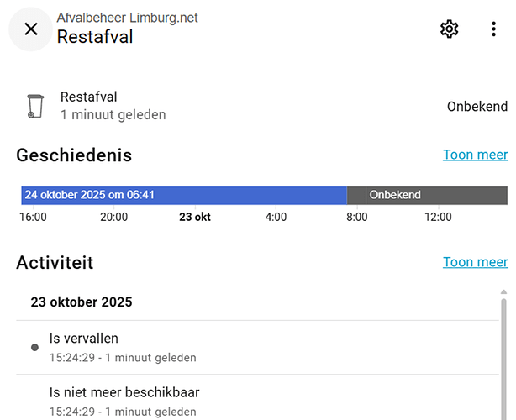Click the Restafval dialog title
The width and height of the screenshot is (516, 420).
[x=95, y=37]
